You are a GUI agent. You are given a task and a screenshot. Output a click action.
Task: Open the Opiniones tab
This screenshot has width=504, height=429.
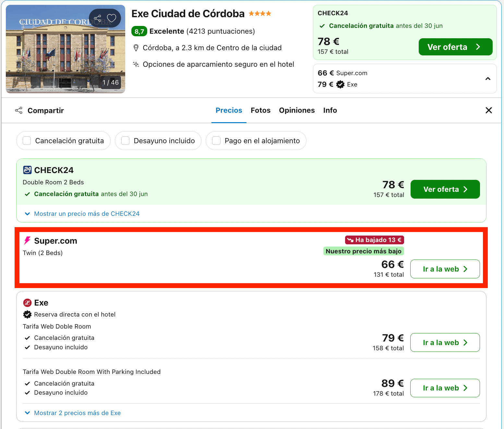pyautogui.click(x=297, y=110)
